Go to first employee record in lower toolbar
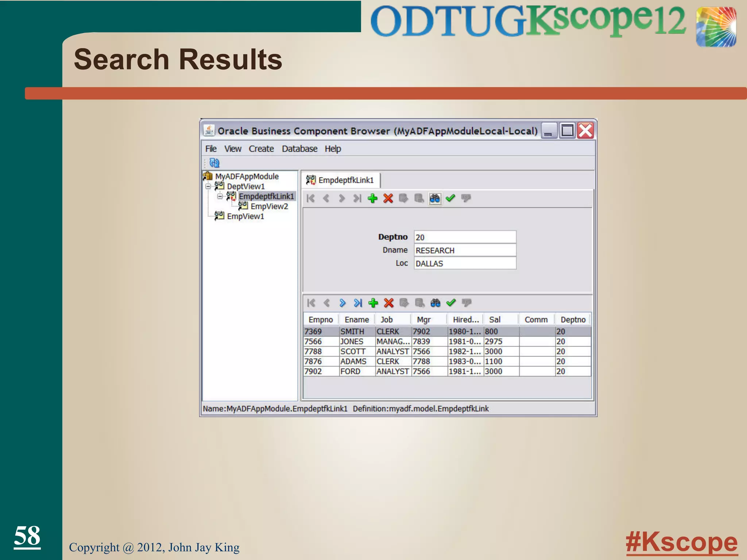This screenshot has height=560, width=747. click(311, 303)
